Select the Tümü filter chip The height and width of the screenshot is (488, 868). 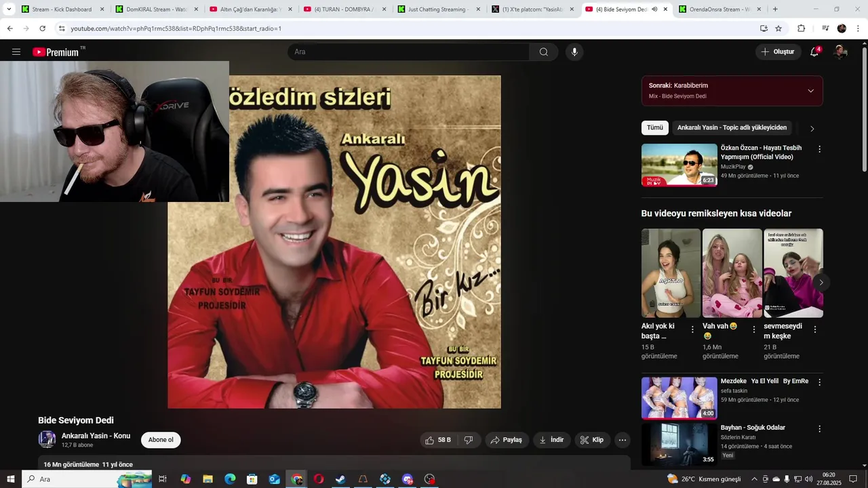(x=655, y=127)
